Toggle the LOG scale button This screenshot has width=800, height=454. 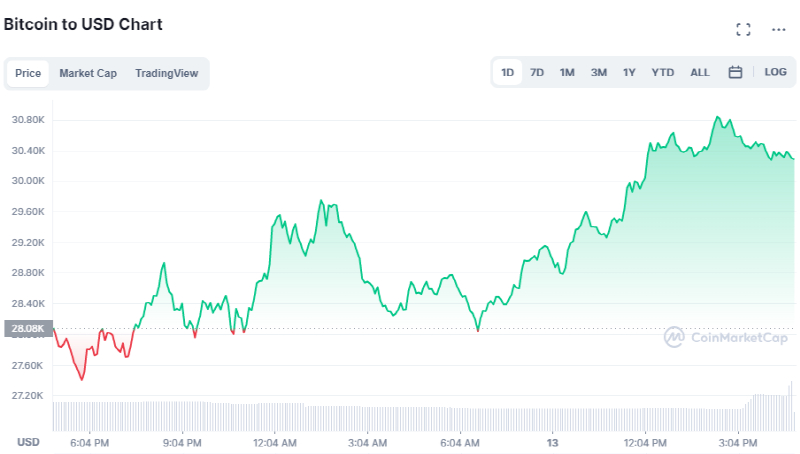coord(775,72)
